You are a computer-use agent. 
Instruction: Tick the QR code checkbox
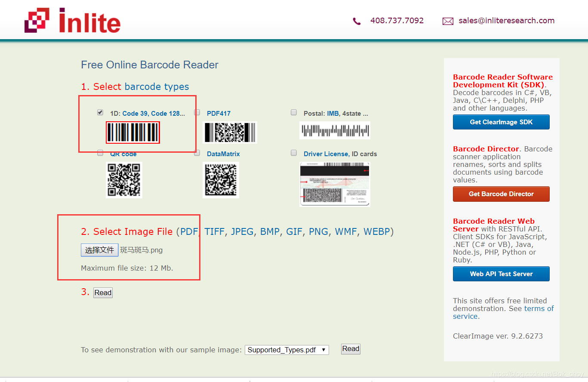tap(100, 153)
